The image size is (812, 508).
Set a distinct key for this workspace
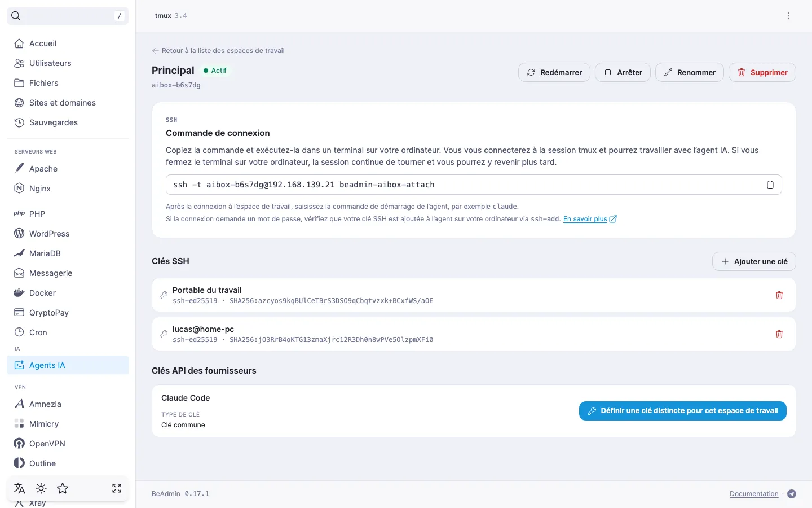pos(683,411)
